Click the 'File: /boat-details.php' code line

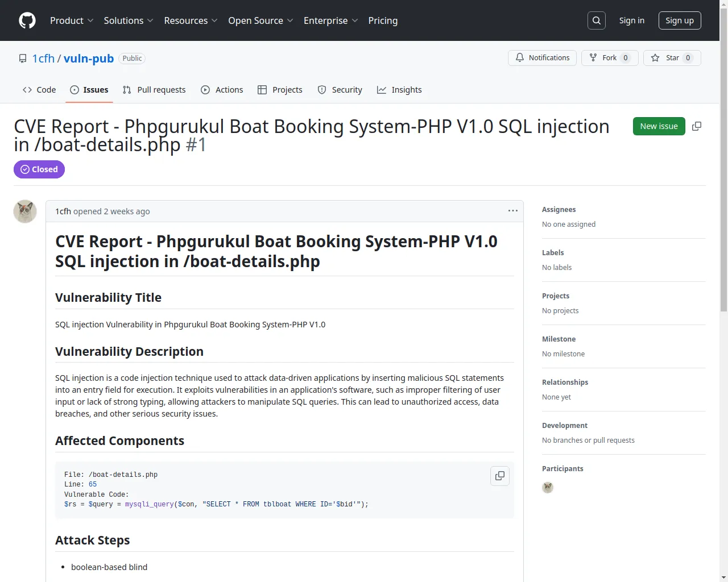click(111, 475)
